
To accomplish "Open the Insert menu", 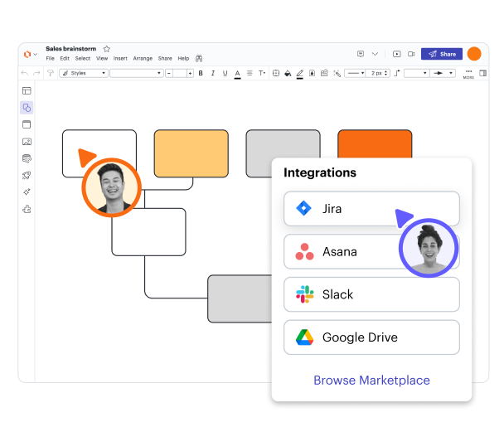I will (120, 59).
